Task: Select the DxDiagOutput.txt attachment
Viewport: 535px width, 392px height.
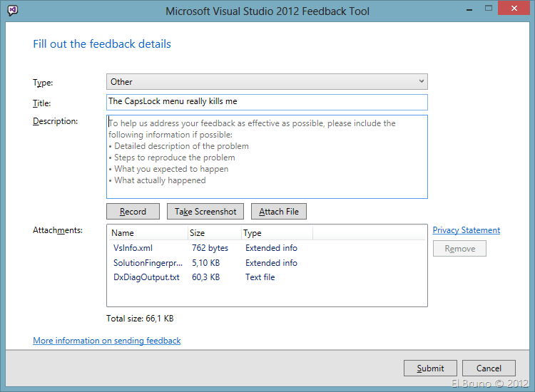Action: point(146,277)
